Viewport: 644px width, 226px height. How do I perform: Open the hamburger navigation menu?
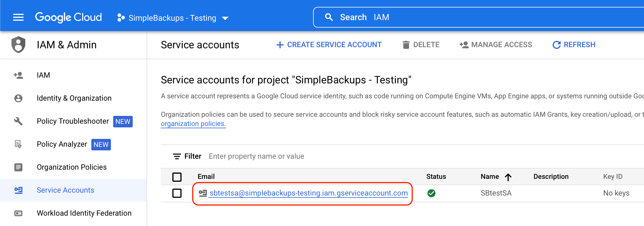tap(18, 18)
